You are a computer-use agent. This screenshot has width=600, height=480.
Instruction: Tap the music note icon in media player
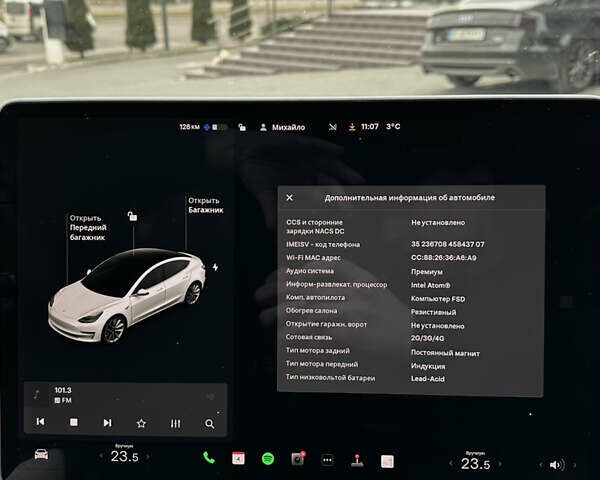coord(37,394)
